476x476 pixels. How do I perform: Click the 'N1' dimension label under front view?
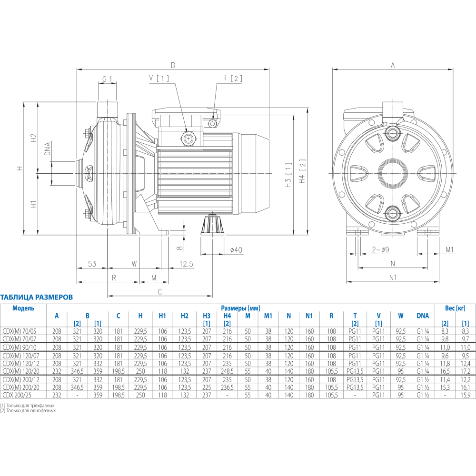[x=393, y=278]
